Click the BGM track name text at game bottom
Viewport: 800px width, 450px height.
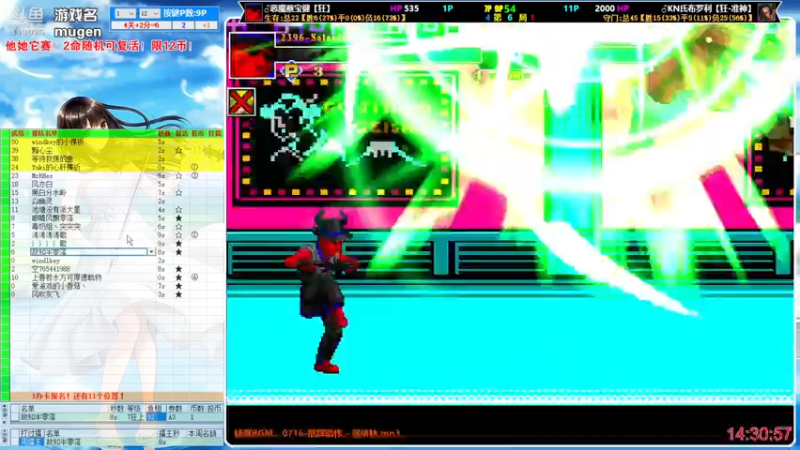317,433
